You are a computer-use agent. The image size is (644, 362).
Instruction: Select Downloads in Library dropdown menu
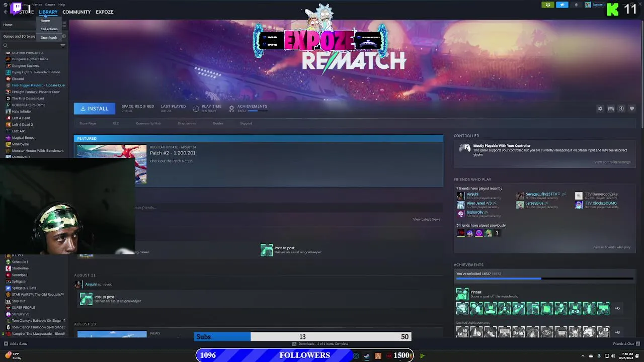pyautogui.click(x=49, y=38)
